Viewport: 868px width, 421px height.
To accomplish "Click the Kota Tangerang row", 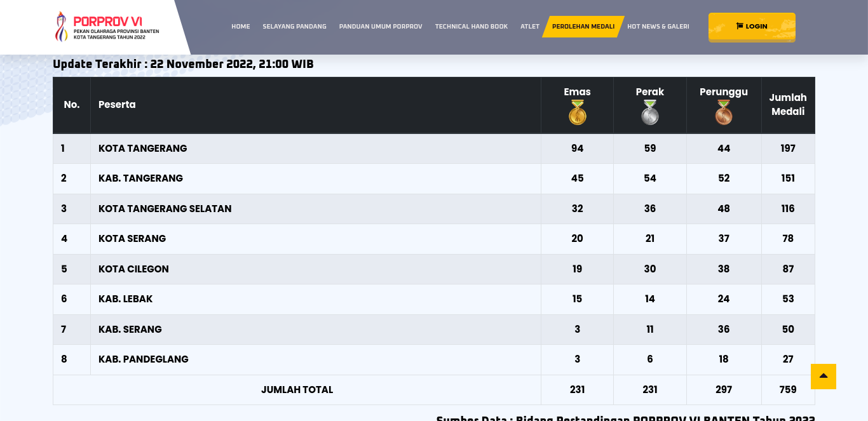I will (142, 149).
